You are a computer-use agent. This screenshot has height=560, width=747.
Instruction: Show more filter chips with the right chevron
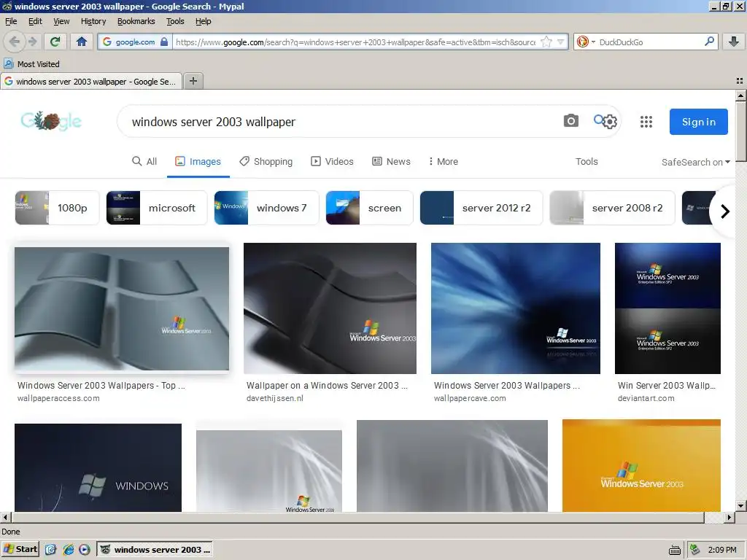[x=725, y=211]
